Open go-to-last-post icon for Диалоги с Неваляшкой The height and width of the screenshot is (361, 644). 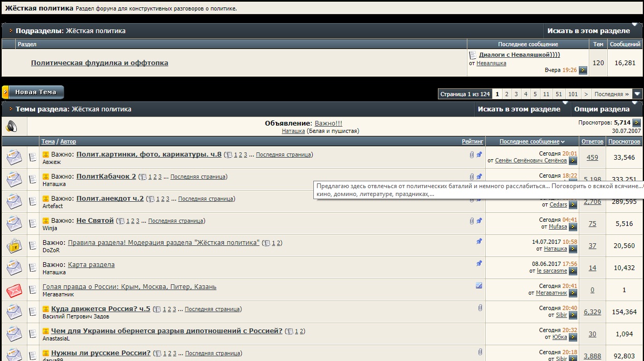click(583, 70)
